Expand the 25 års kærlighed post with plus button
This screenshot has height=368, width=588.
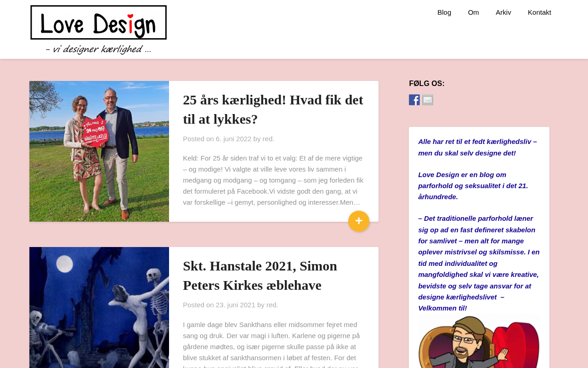coord(359,221)
